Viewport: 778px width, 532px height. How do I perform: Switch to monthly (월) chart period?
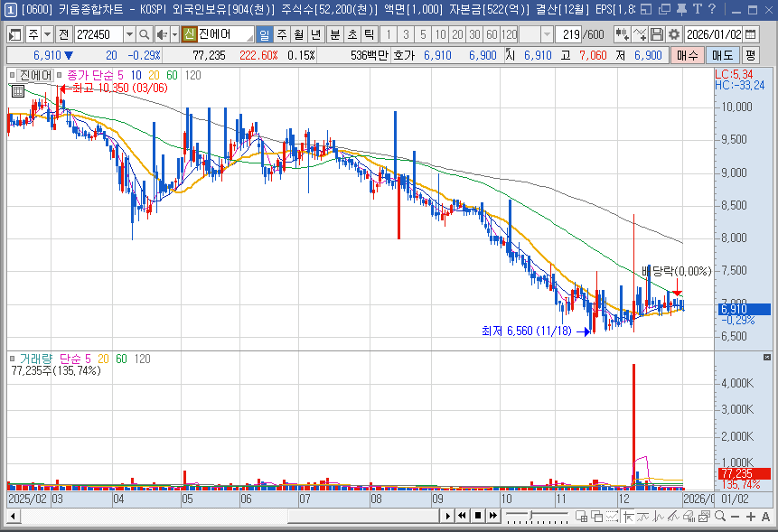pos(299,34)
